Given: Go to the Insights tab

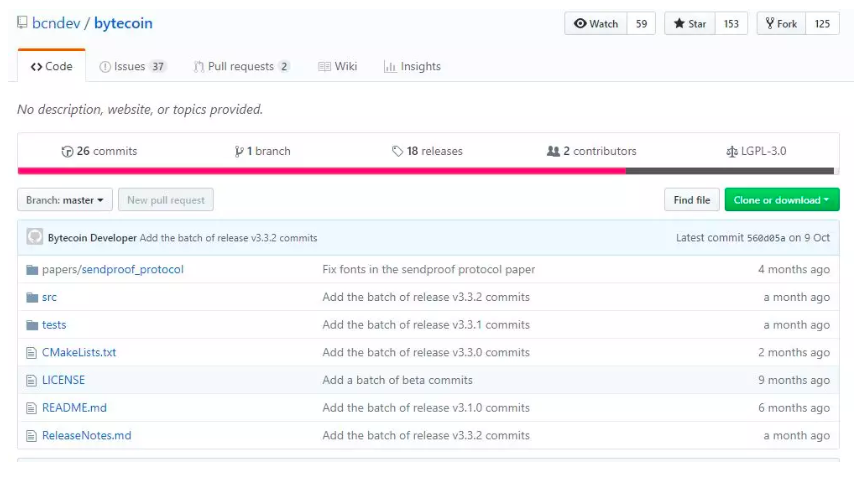Looking at the screenshot, I should pyautogui.click(x=412, y=66).
